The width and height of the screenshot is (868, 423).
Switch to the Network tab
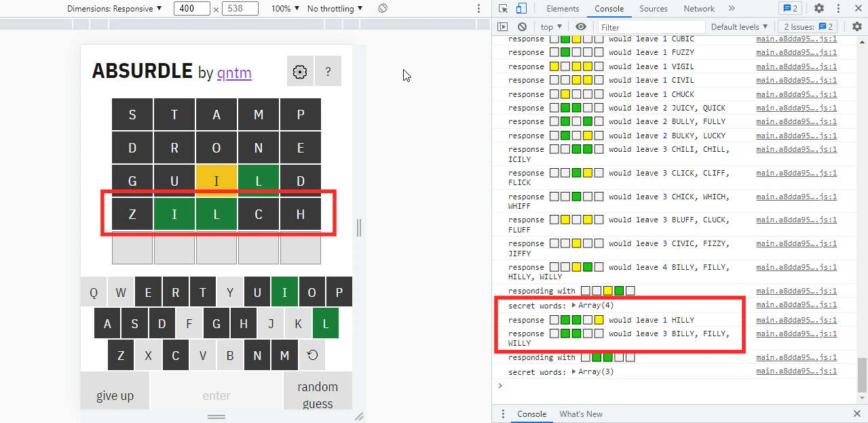click(x=699, y=9)
